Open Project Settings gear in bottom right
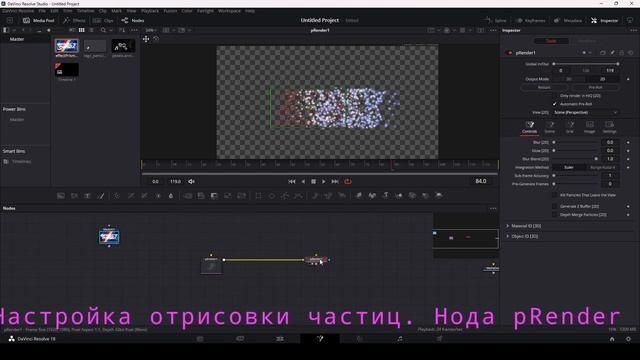The height and width of the screenshot is (360, 640). (628, 339)
